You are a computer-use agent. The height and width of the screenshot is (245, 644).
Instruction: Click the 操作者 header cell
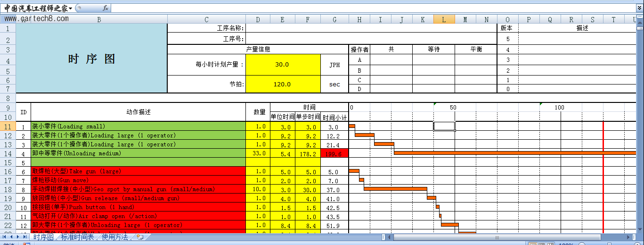pos(359,50)
